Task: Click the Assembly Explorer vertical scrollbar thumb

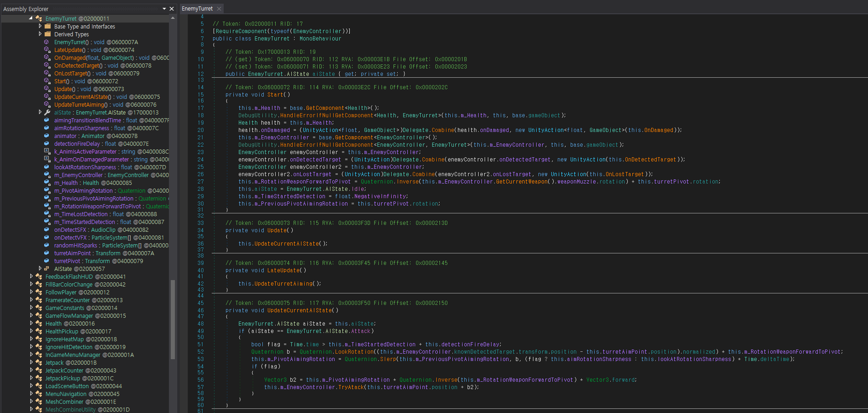Action: [173, 319]
